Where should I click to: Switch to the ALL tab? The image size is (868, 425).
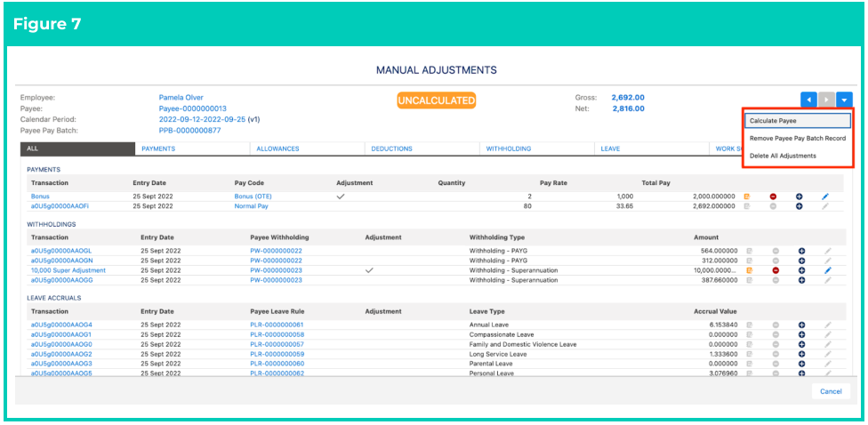77,148
